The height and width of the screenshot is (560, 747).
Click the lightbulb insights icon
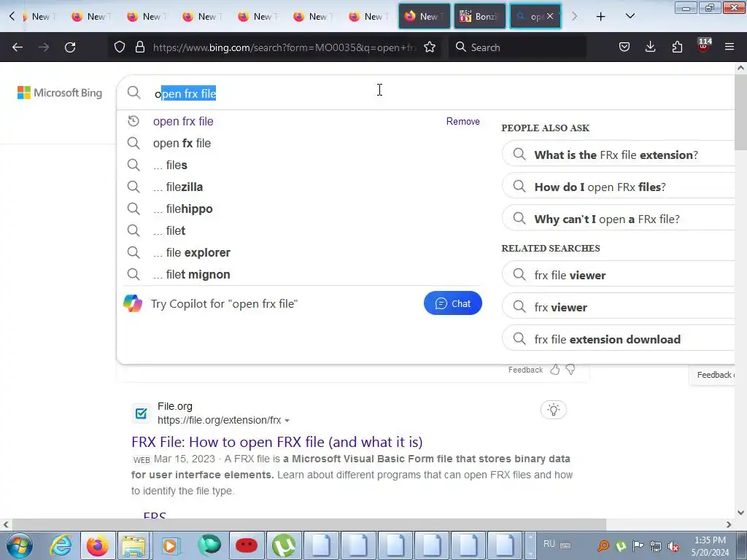point(553,410)
